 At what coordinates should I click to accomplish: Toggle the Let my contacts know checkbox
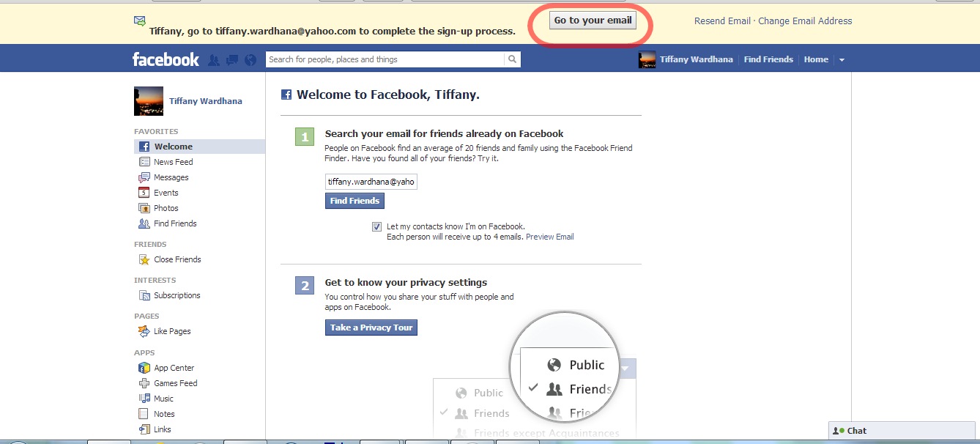point(376,226)
